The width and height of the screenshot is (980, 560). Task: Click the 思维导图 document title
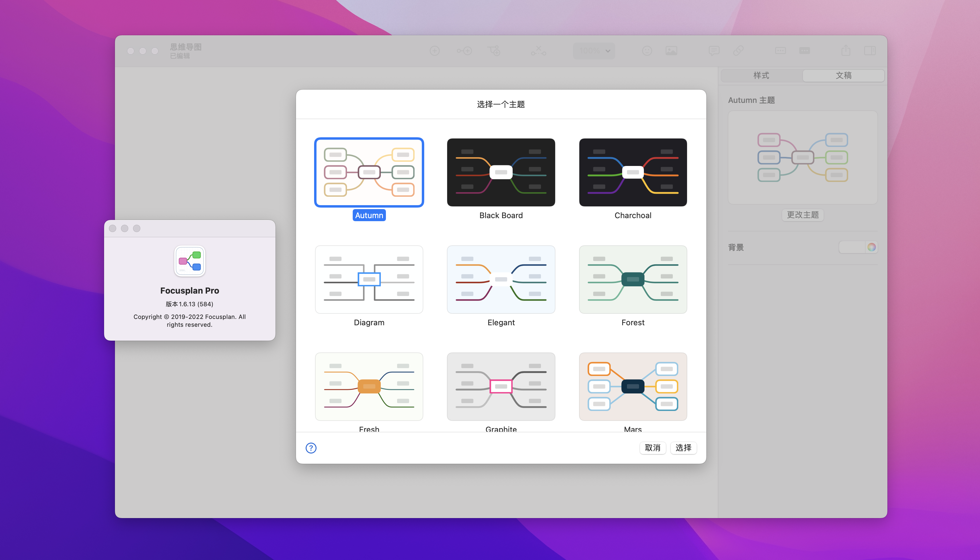[x=186, y=46]
